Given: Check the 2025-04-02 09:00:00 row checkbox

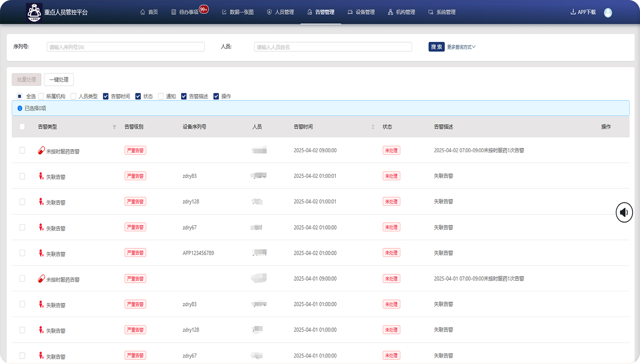Looking at the screenshot, I should click(x=22, y=150).
